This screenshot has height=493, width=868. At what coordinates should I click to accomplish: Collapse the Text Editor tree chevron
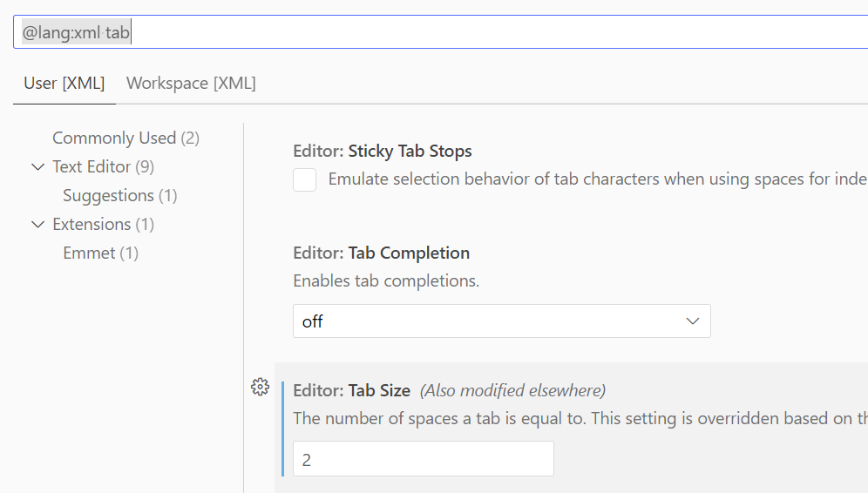coord(37,166)
